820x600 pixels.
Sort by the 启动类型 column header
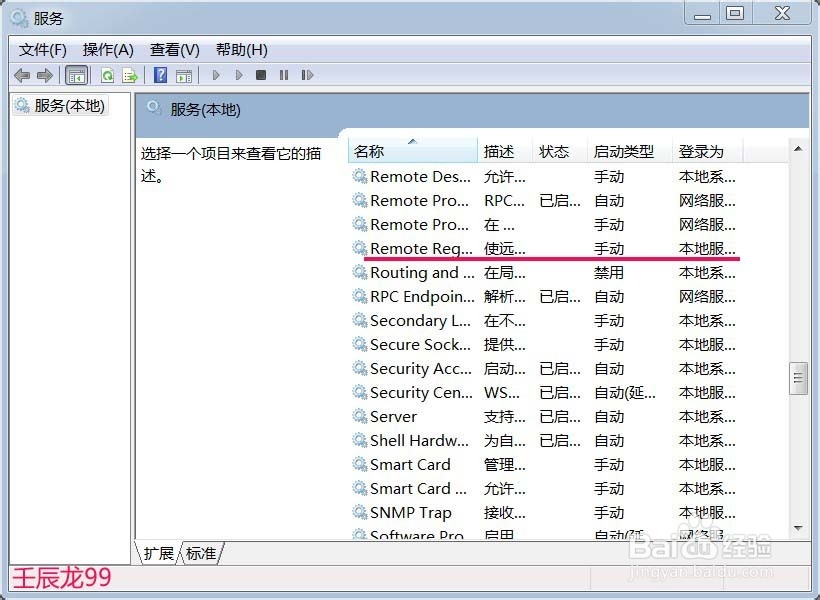(625, 151)
